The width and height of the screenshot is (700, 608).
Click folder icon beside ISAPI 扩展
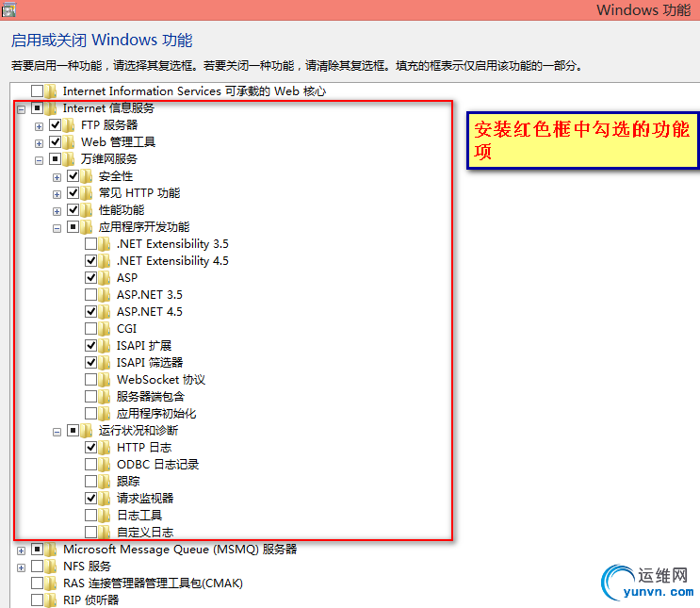coord(104,346)
